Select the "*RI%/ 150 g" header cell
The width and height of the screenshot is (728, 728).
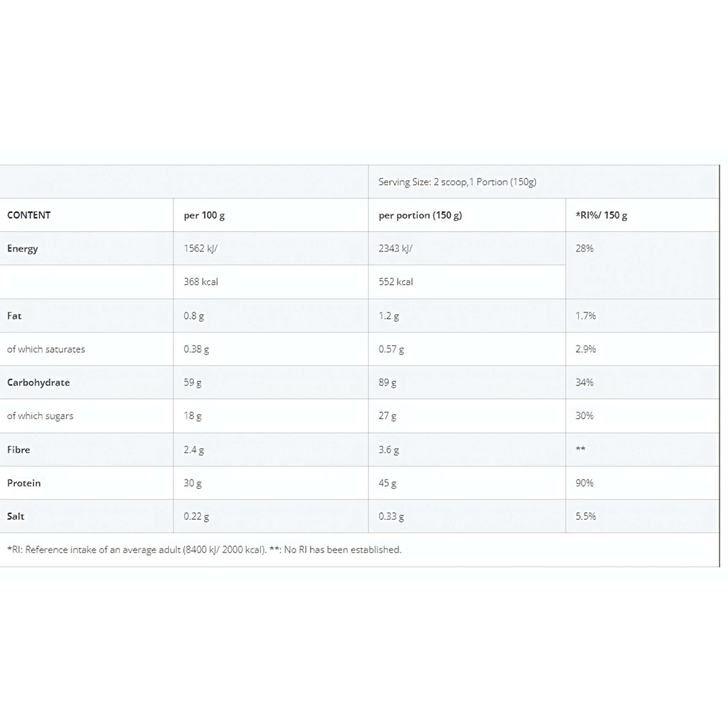click(x=601, y=215)
